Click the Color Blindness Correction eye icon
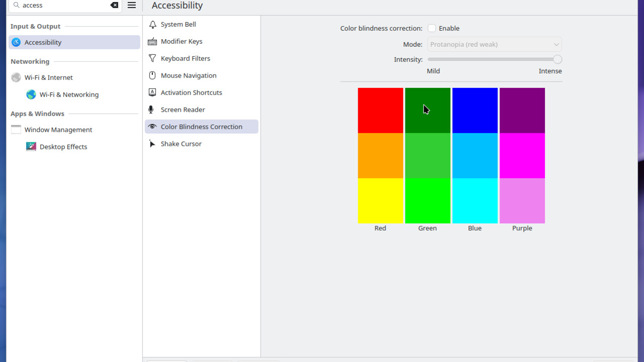Image resolution: width=644 pixels, height=362 pixels. 152,127
